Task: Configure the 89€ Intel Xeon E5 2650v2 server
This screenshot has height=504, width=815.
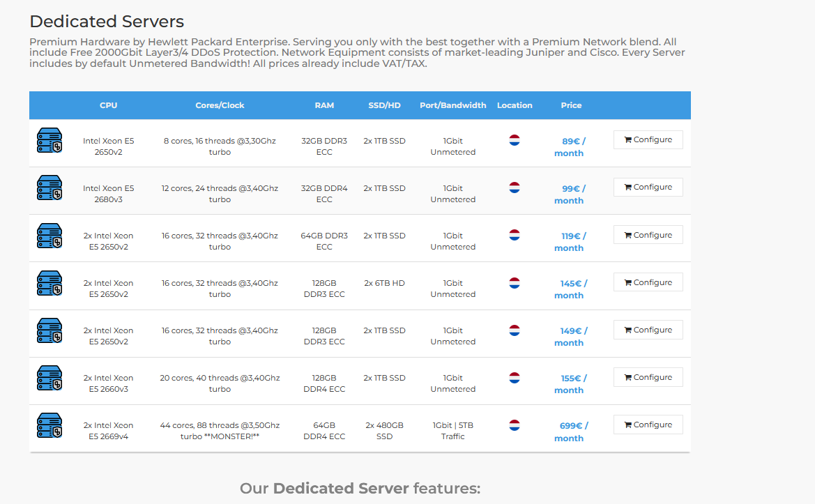Action: (x=648, y=140)
